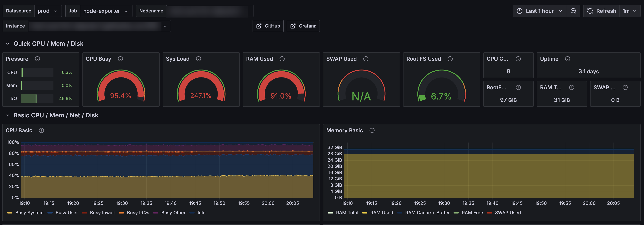This screenshot has height=225, width=644.
Task: Click the Root FS Used 6.7% gauge
Action: pos(442,86)
